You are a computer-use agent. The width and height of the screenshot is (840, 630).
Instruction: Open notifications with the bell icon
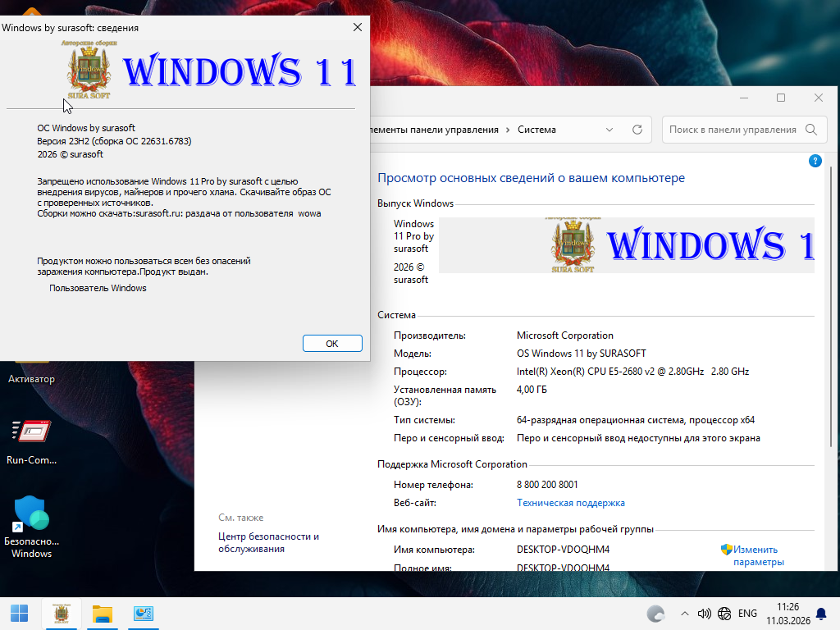click(822, 614)
